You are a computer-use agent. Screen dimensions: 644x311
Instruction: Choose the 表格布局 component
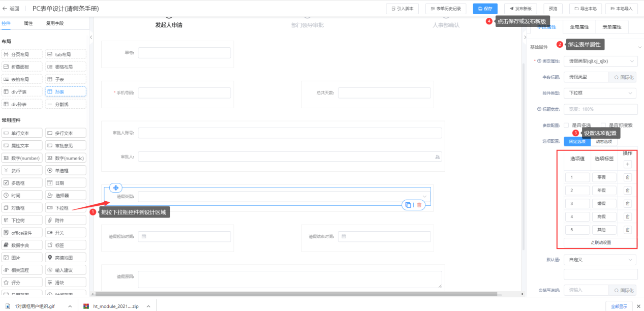point(22,79)
